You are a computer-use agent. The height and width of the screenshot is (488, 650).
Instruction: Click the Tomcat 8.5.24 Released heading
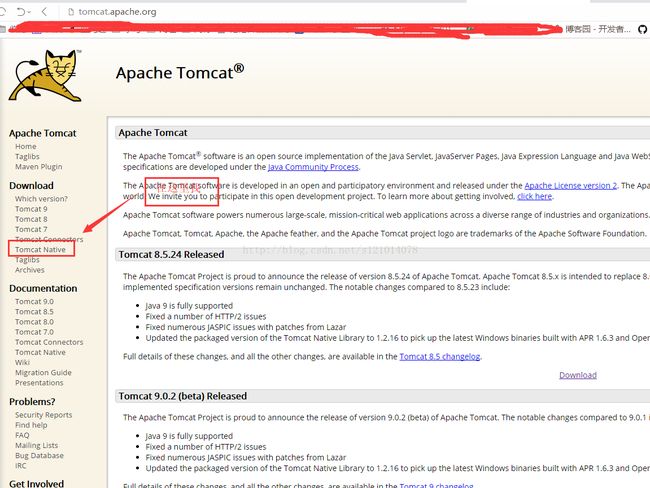coord(171,254)
